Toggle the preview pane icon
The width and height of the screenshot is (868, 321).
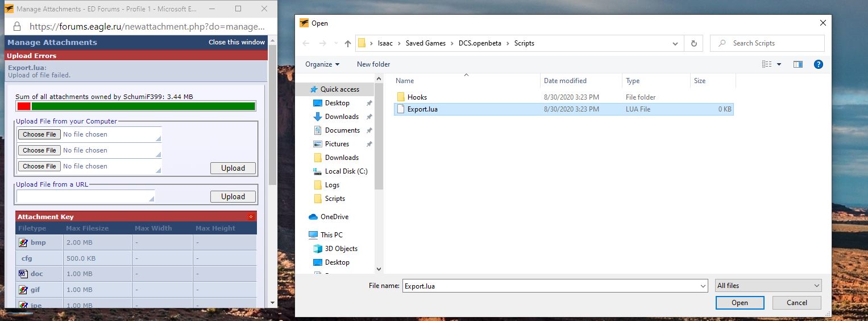pos(798,64)
